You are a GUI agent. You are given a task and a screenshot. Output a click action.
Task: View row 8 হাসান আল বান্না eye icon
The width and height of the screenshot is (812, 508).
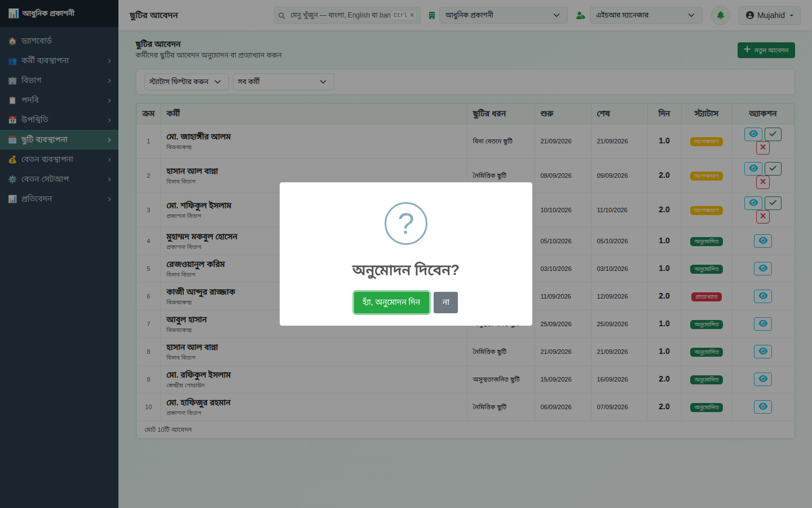click(763, 352)
